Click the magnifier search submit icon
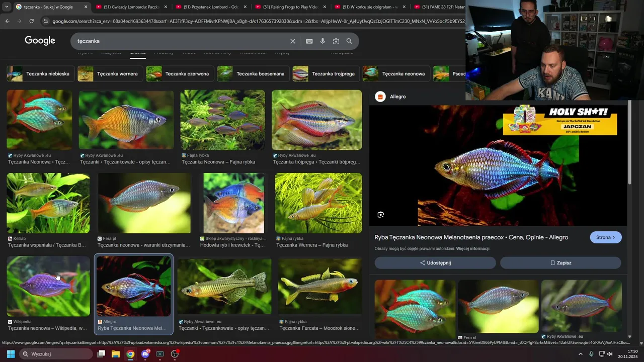 point(349,41)
